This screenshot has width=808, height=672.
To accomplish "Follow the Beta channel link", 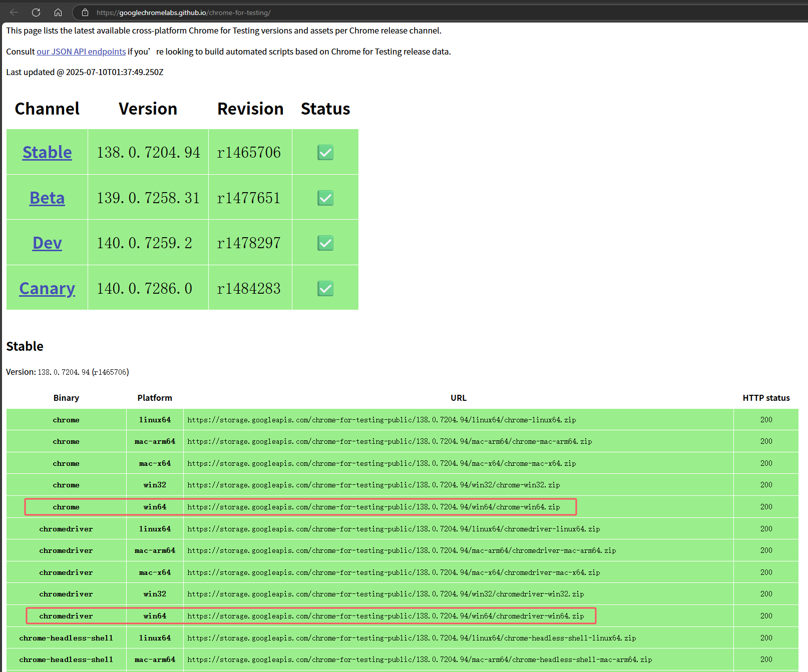I will pos(47,198).
